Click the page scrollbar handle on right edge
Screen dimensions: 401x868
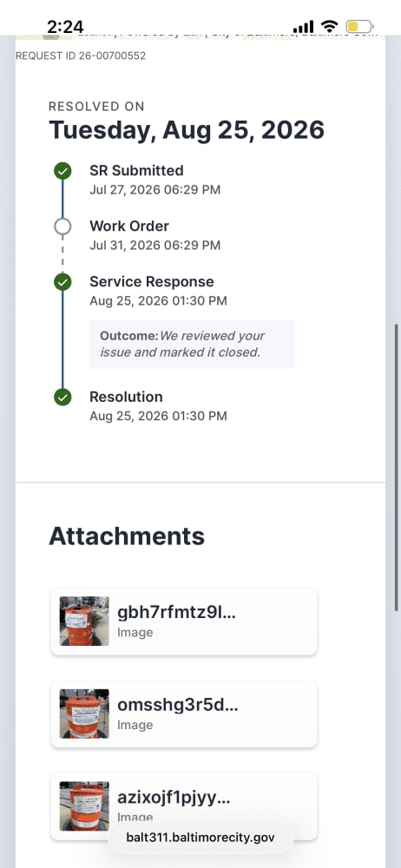397,468
